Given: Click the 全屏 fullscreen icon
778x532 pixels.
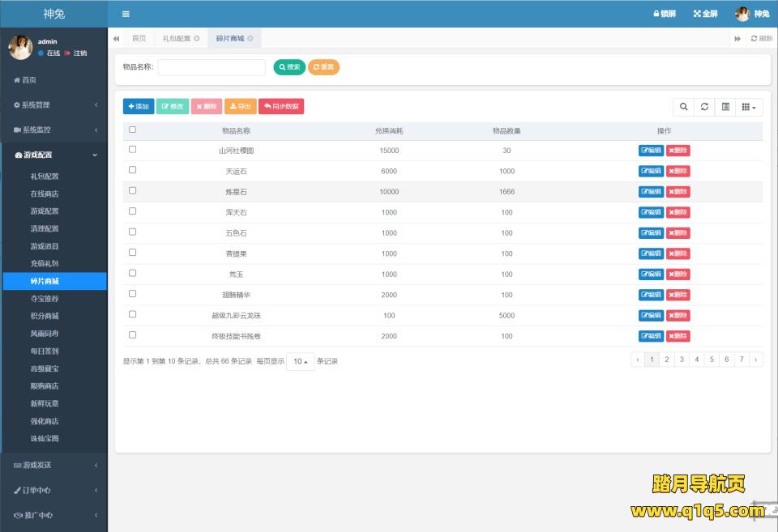Looking at the screenshot, I should pyautogui.click(x=697, y=14).
